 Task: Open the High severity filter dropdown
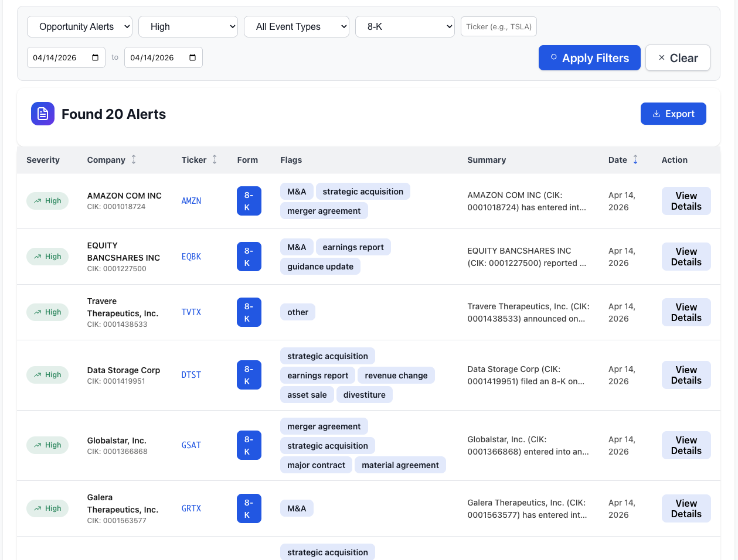(x=188, y=26)
